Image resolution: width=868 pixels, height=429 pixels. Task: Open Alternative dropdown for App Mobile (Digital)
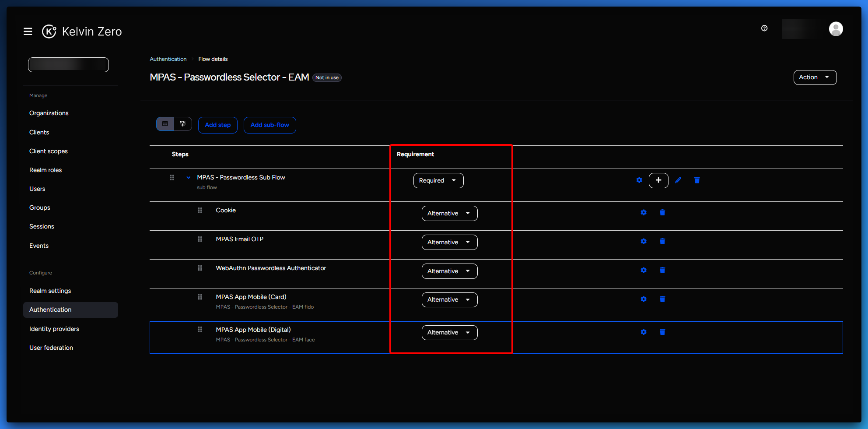[x=449, y=333]
